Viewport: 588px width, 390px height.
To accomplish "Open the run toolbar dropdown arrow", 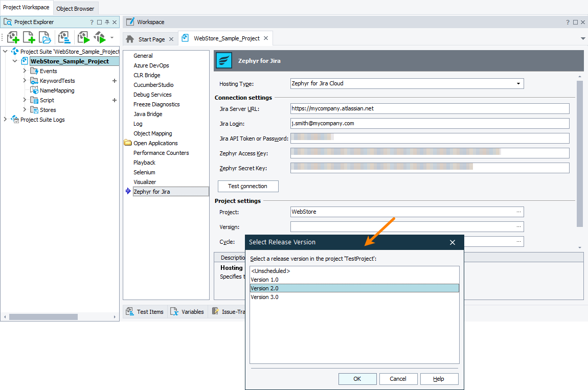I will (112, 37).
